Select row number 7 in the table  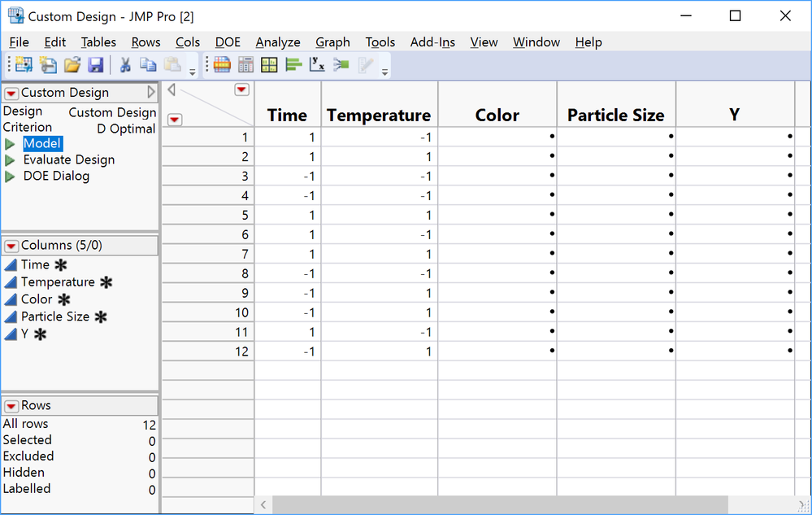pos(208,254)
